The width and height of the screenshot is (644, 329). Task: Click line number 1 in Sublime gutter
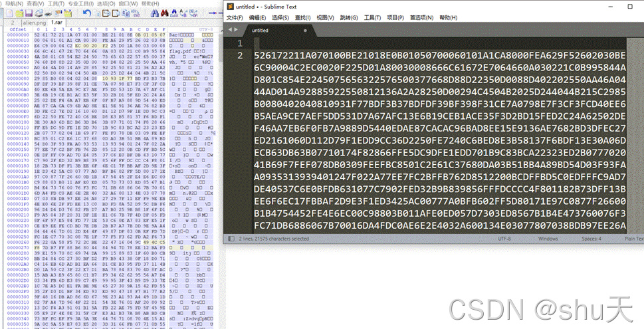(240, 44)
